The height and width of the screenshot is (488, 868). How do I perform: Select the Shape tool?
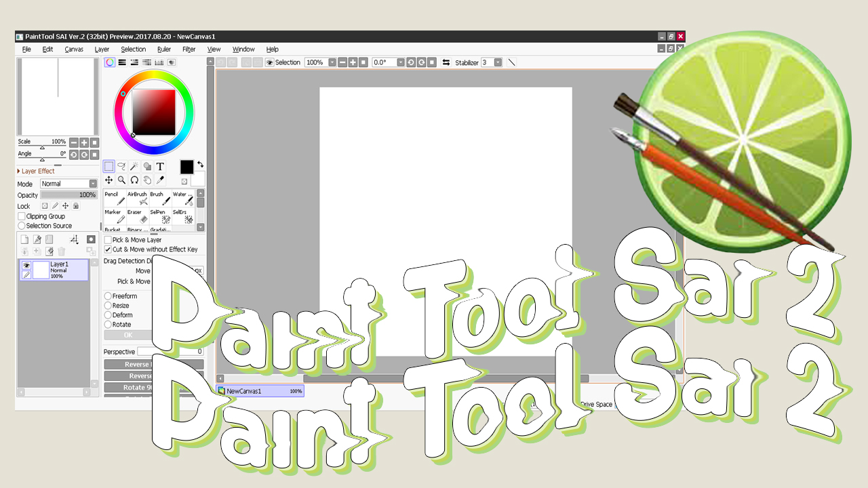point(147,166)
